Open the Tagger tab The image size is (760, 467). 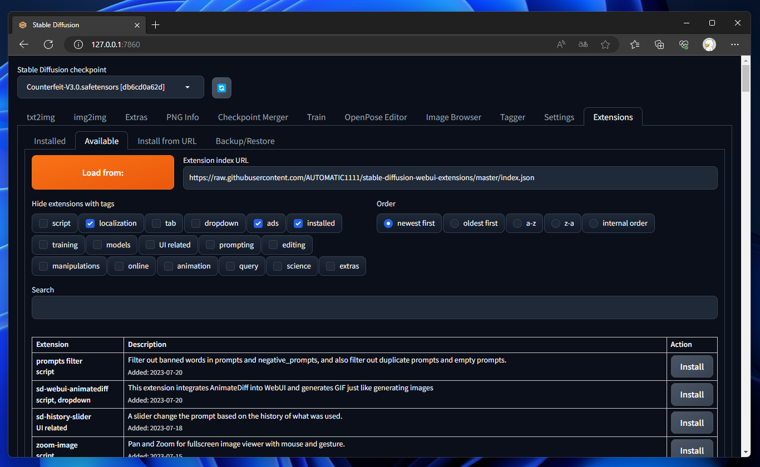point(512,117)
